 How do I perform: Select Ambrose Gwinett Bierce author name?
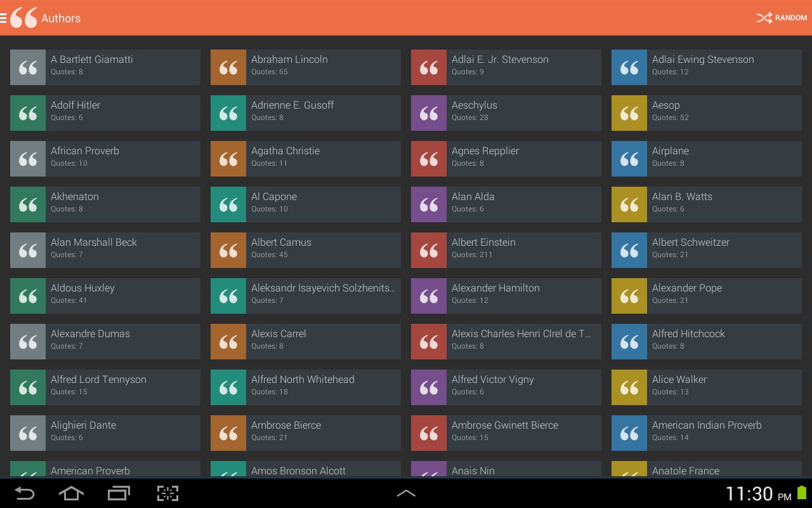click(505, 425)
